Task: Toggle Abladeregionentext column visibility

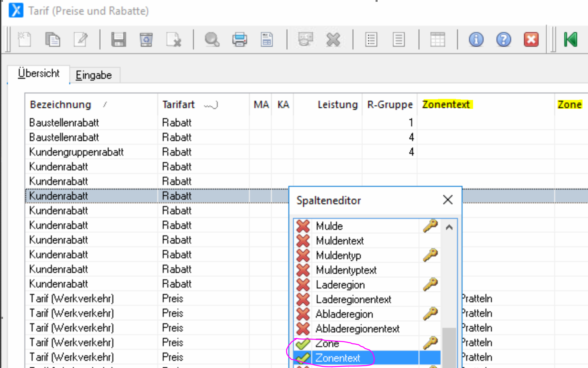Action: click(x=303, y=328)
